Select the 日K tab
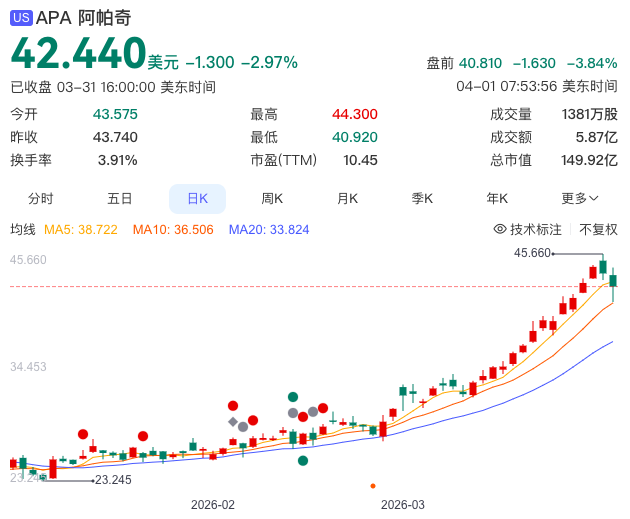Image resolution: width=630 pixels, height=519 pixels. tap(197, 198)
